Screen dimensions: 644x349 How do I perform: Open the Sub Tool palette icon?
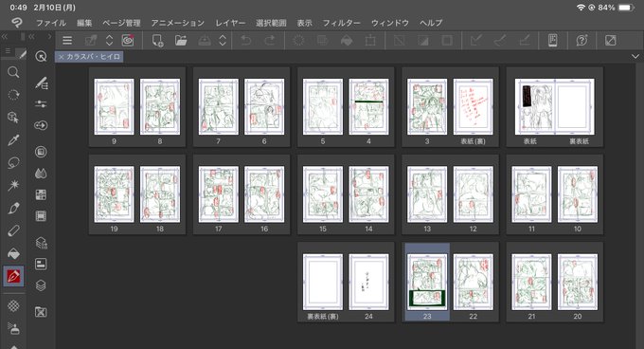tap(41, 83)
